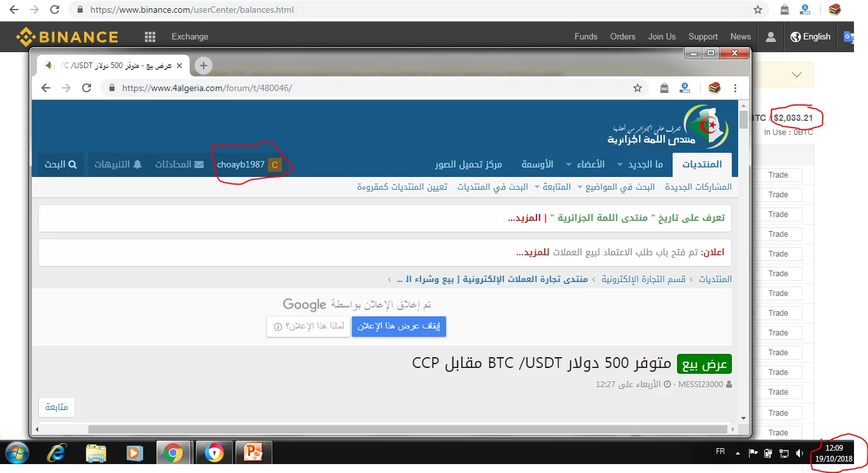This screenshot has width=868, height=473.
Task: Open the choayb1987 user profile link
Action: click(241, 164)
